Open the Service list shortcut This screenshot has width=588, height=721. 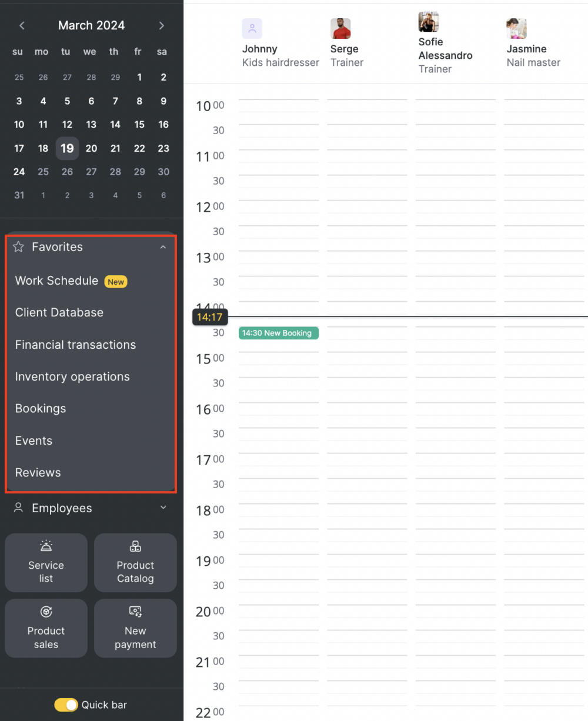[46, 563]
